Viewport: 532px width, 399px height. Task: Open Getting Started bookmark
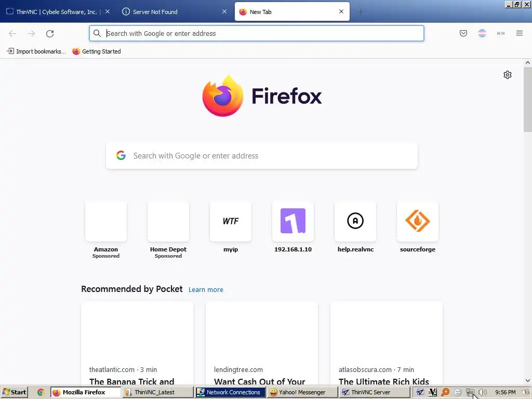97,51
